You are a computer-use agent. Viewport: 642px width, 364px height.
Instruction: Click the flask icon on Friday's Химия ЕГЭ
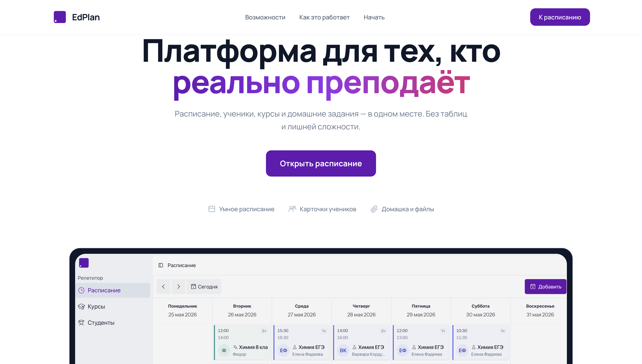(414, 347)
